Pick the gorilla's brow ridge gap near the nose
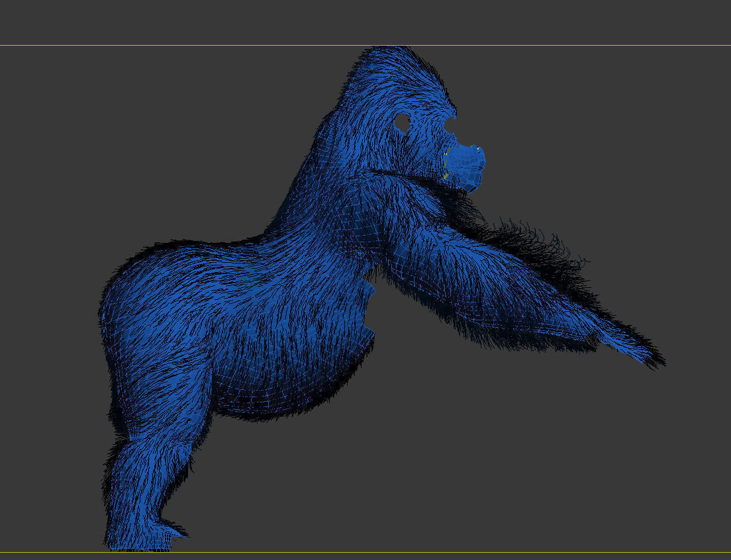 point(451,126)
